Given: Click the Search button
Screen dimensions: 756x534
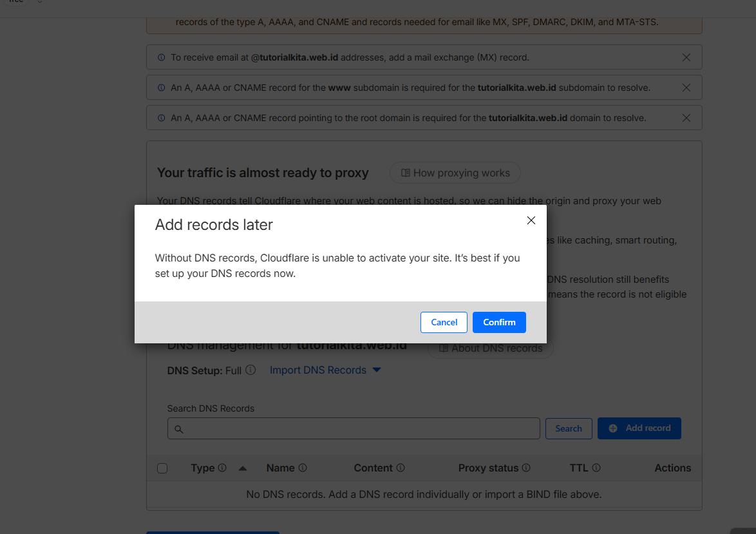Looking at the screenshot, I should pyautogui.click(x=569, y=428).
